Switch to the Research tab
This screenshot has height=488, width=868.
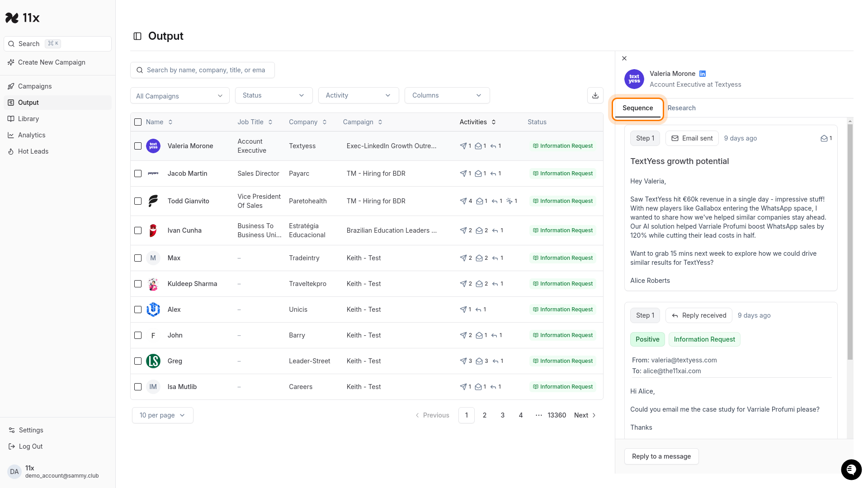681,108
